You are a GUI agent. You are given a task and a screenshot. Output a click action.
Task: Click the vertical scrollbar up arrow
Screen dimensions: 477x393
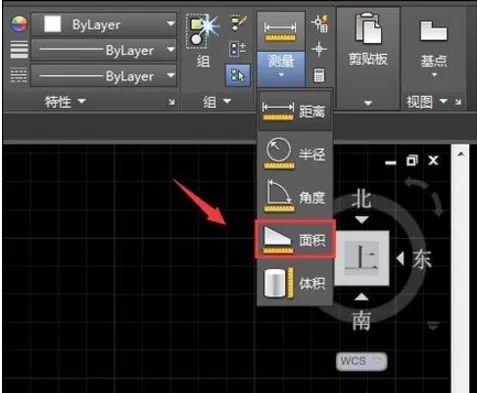(x=461, y=154)
